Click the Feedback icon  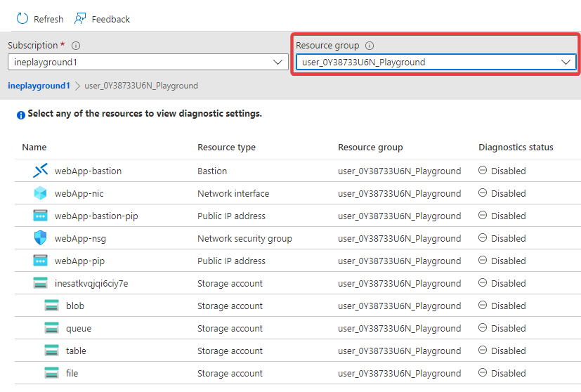(x=81, y=19)
